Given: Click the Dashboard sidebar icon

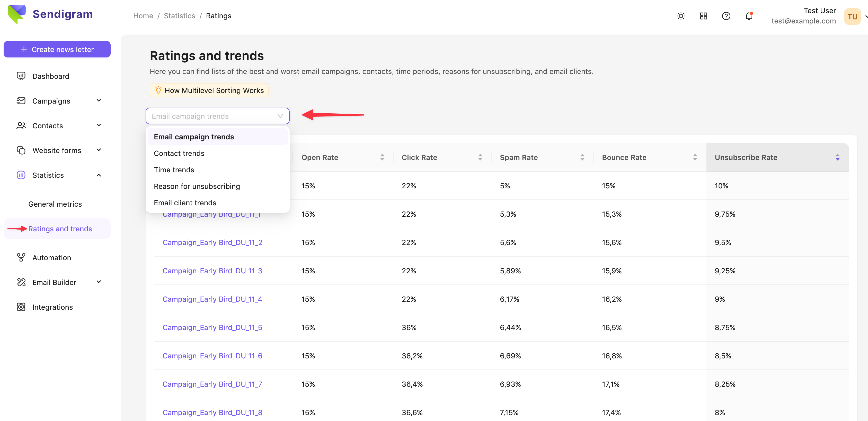Looking at the screenshot, I should (21, 76).
